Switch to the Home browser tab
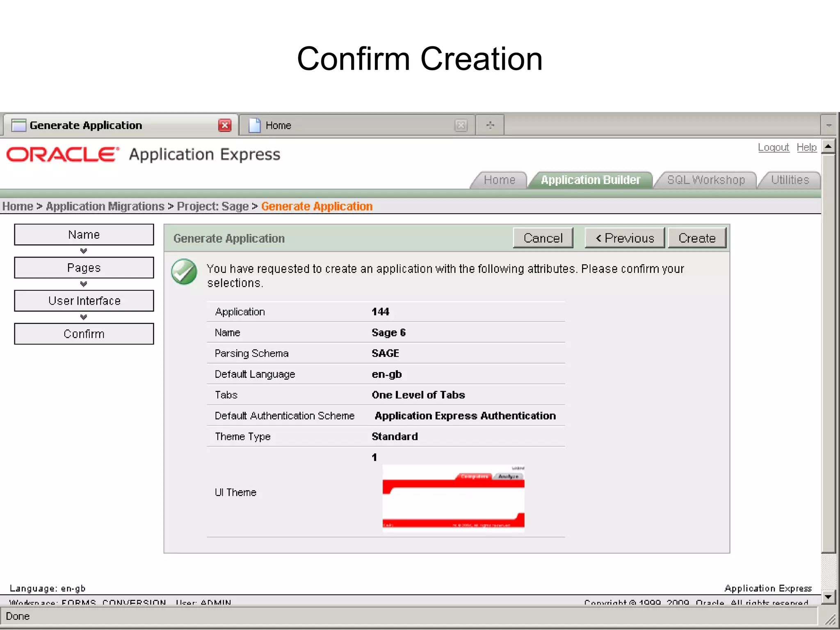 [x=357, y=125]
